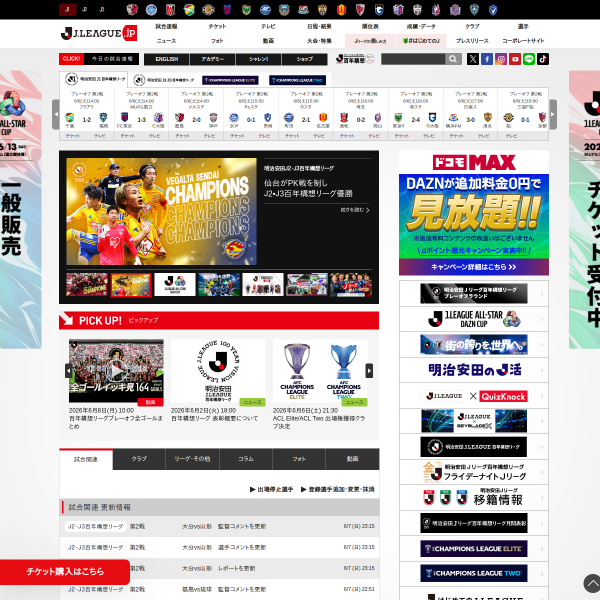This screenshot has height=600, width=600.
Task: Click the Urawa Reds crest in top bar
Action: (170, 10)
